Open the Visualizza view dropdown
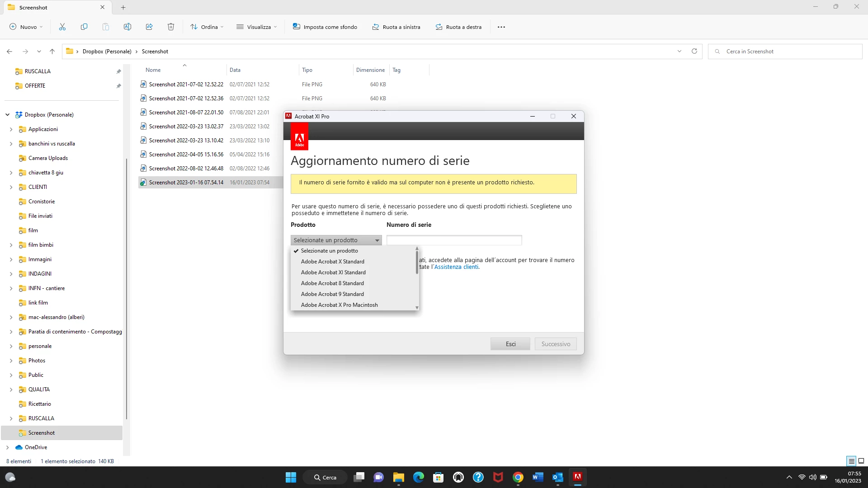 pos(256,27)
